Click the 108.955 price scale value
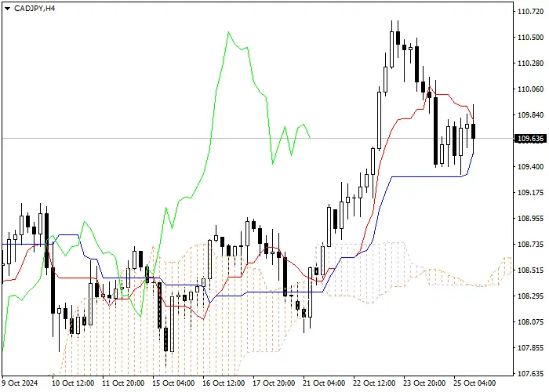 coord(530,219)
